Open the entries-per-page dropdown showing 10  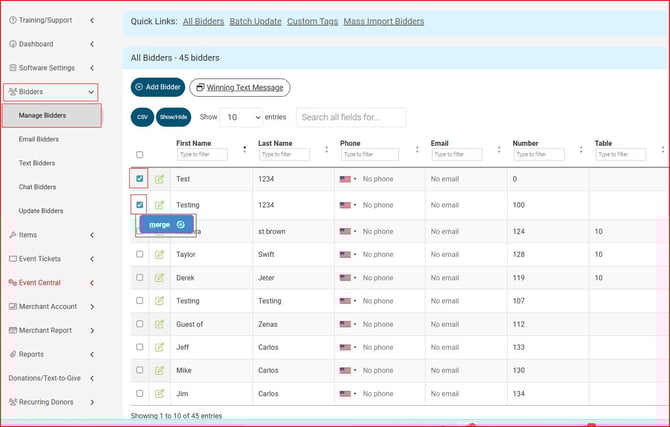pos(240,117)
